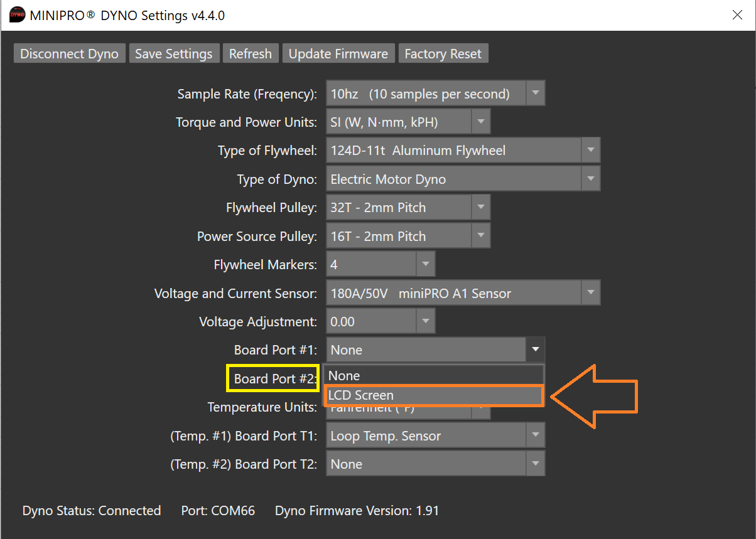Click the Disconnect Dyno button
756x539 pixels.
pyautogui.click(x=70, y=54)
